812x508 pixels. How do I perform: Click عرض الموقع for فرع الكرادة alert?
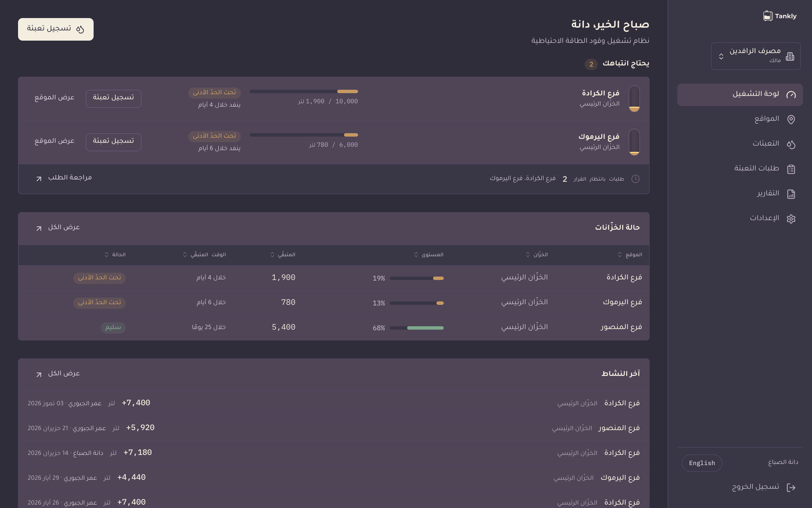point(54,98)
